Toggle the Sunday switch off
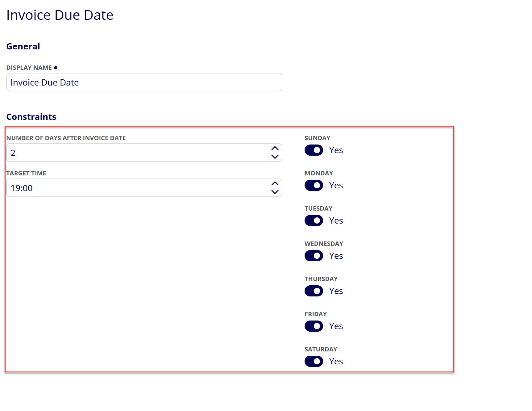532x411 pixels. pyautogui.click(x=314, y=150)
